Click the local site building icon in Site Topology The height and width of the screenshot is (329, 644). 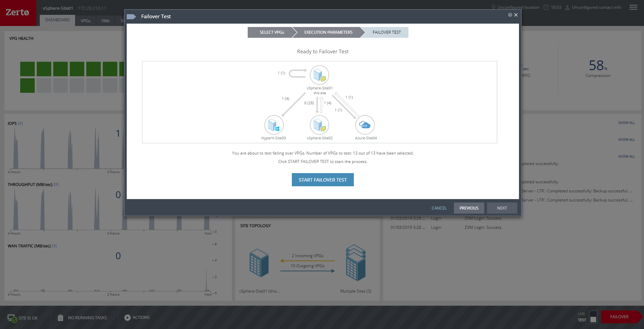pyautogui.click(x=259, y=263)
